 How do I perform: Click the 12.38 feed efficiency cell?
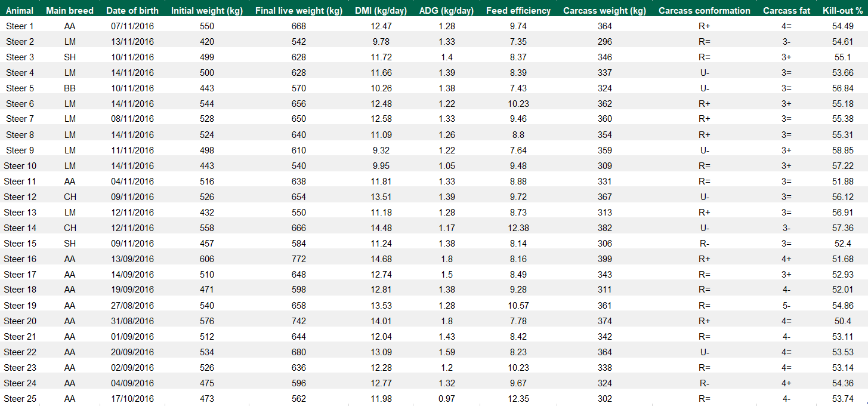click(518, 228)
